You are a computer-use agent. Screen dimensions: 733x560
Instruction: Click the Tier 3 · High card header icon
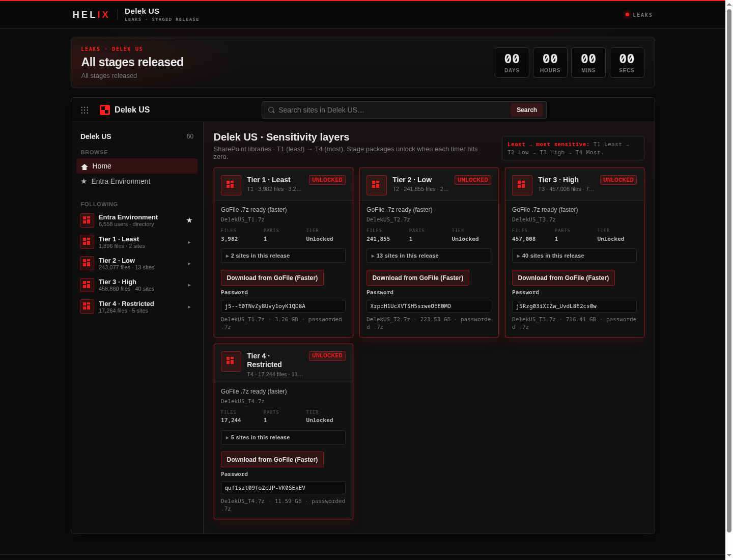click(x=522, y=185)
